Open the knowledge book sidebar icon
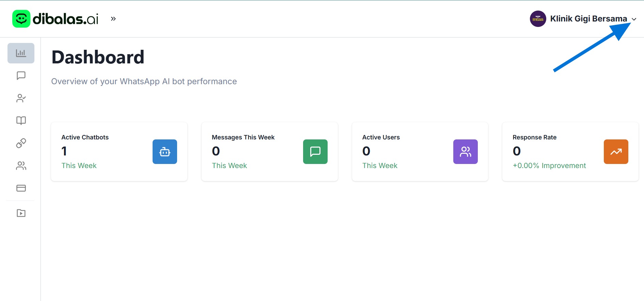The image size is (644, 301). [21, 121]
